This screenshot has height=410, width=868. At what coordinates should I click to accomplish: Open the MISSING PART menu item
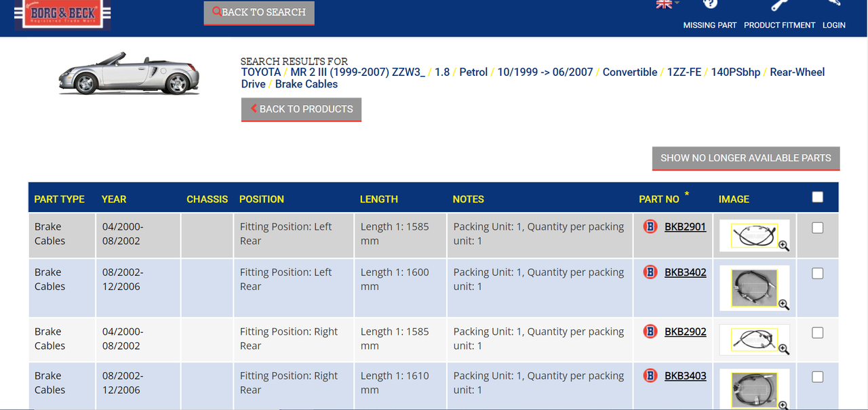click(x=710, y=25)
